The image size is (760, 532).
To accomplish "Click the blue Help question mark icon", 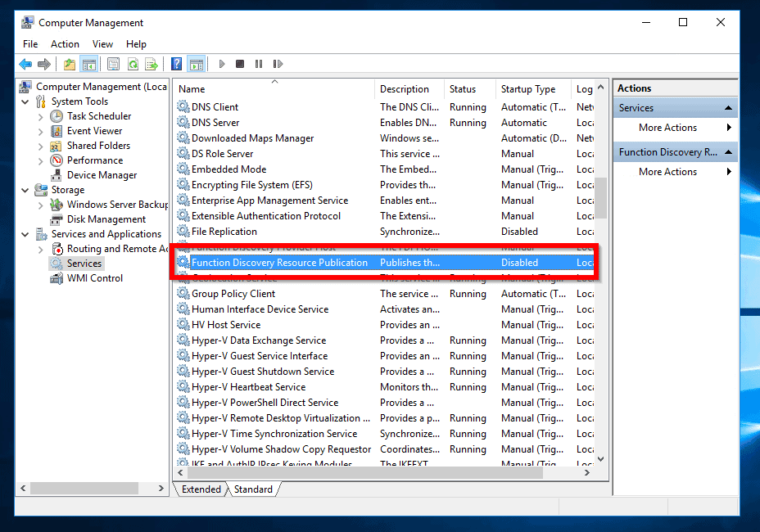I will pyautogui.click(x=177, y=64).
